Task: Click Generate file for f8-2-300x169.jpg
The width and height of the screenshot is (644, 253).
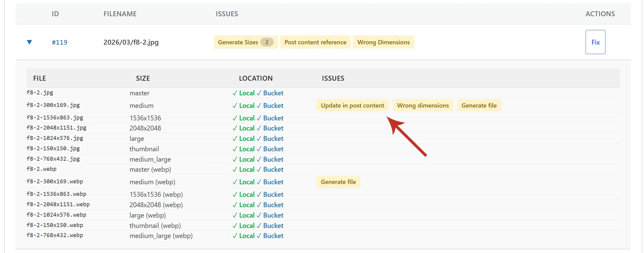Action: click(479, 105)
